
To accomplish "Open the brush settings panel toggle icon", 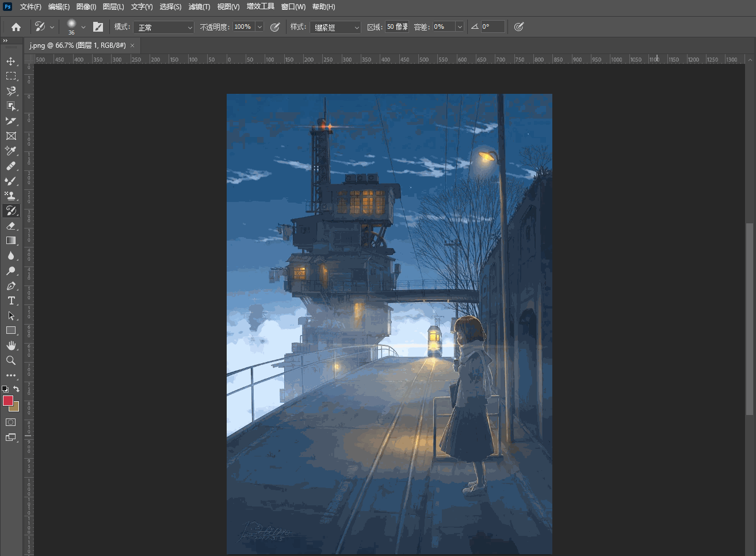I will 98,27.
